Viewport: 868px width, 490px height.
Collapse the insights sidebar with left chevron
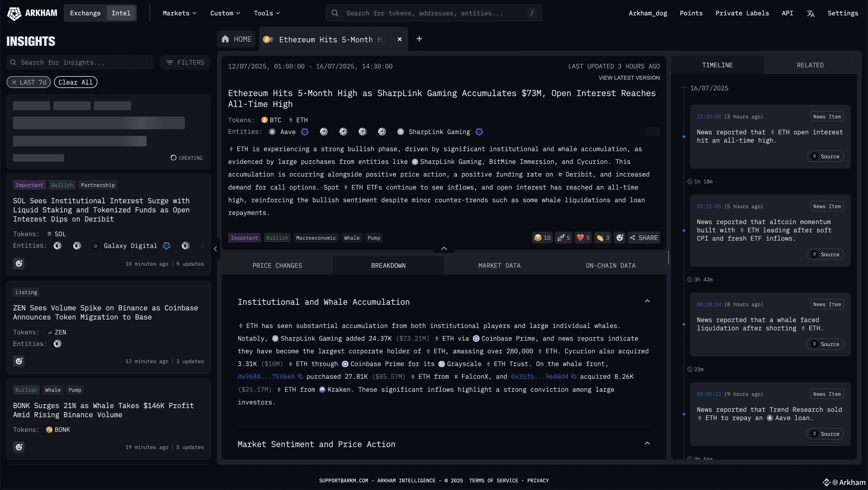[216, 249]
